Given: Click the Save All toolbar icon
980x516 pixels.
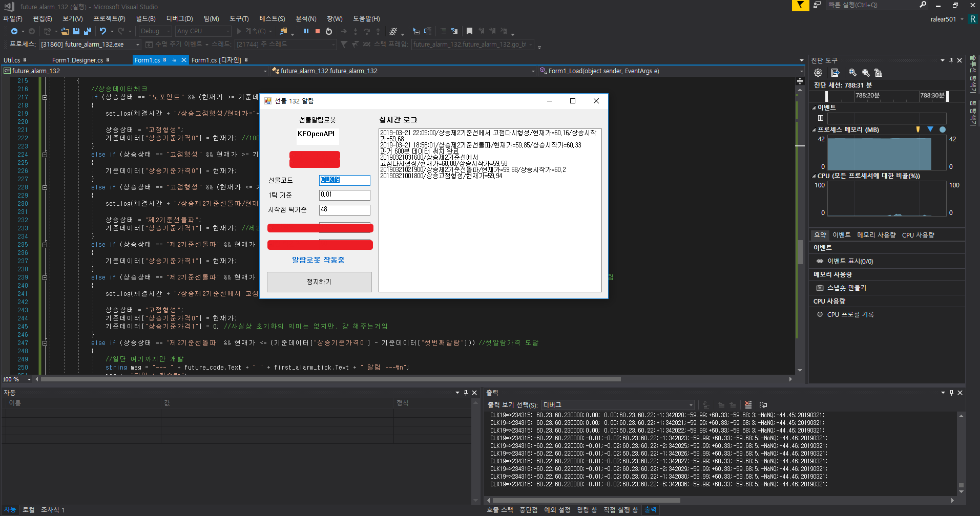Looking at the screenshot, I should click(x=87, y=31).
